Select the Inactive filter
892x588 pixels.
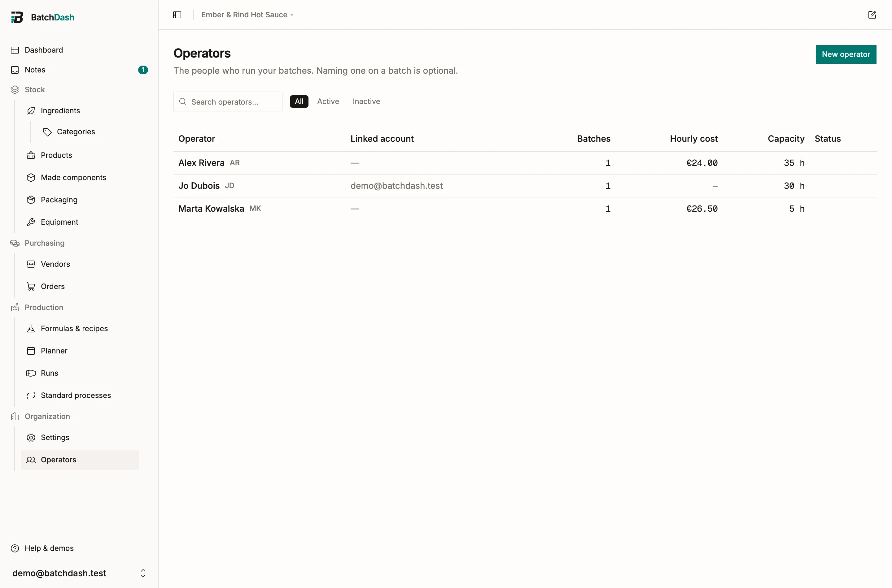coord(366,101)
